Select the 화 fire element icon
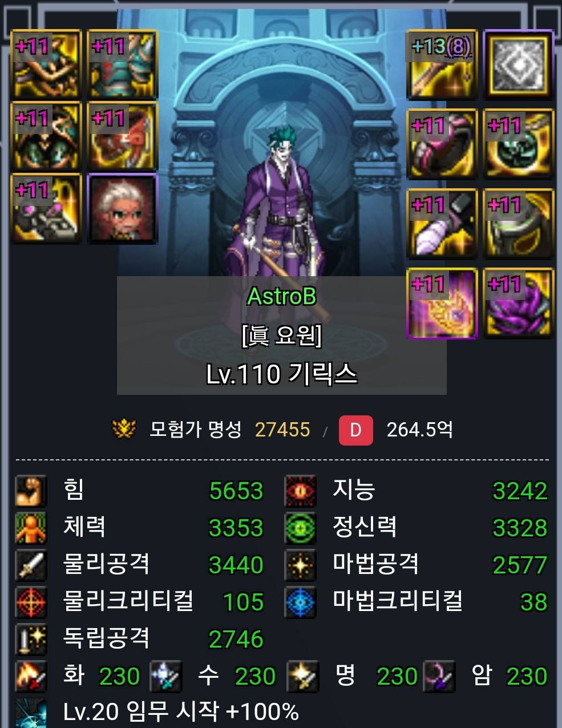562x728 pixels. point(31,676)
